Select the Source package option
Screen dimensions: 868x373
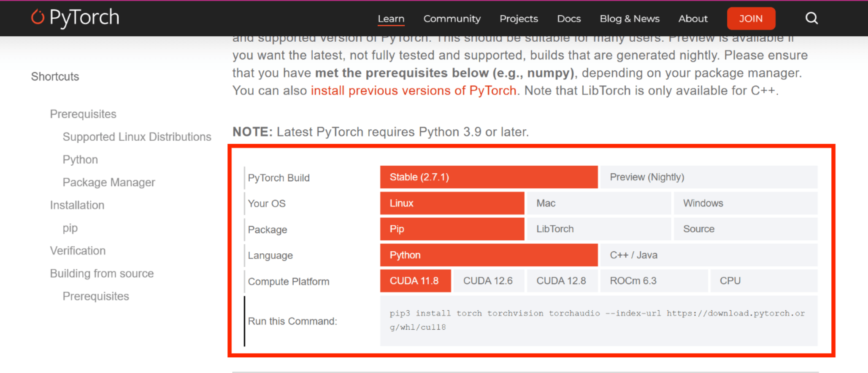point(746,229)
